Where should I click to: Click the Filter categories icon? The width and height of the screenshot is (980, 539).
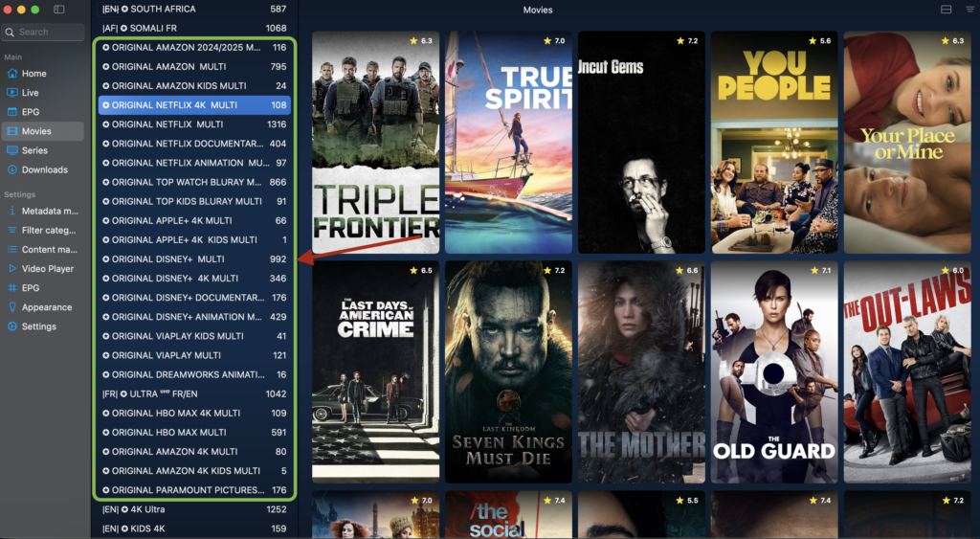click(11, 230)
